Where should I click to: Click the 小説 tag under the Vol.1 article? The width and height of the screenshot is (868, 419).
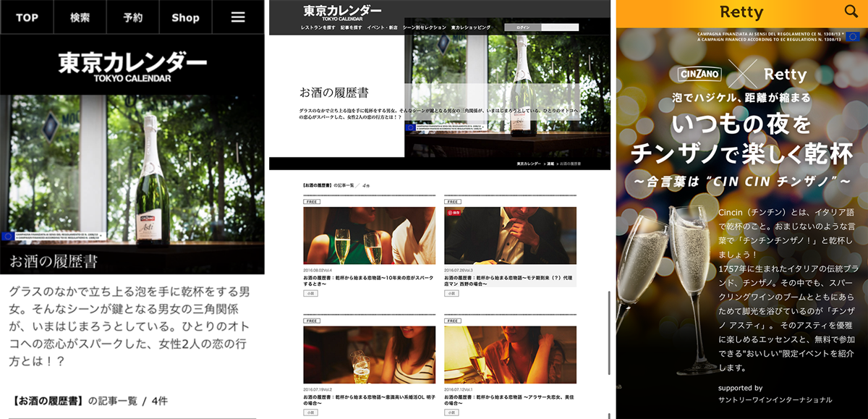451,412
